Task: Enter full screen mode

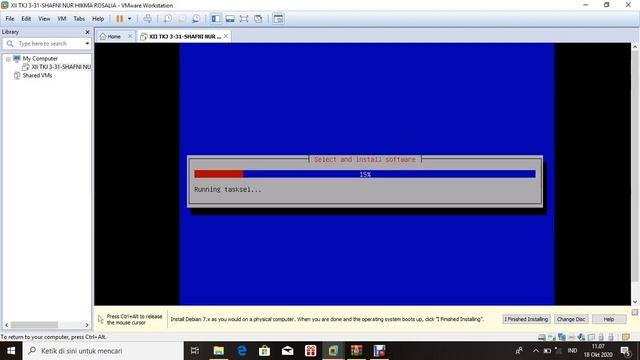Action: (244, 19)
